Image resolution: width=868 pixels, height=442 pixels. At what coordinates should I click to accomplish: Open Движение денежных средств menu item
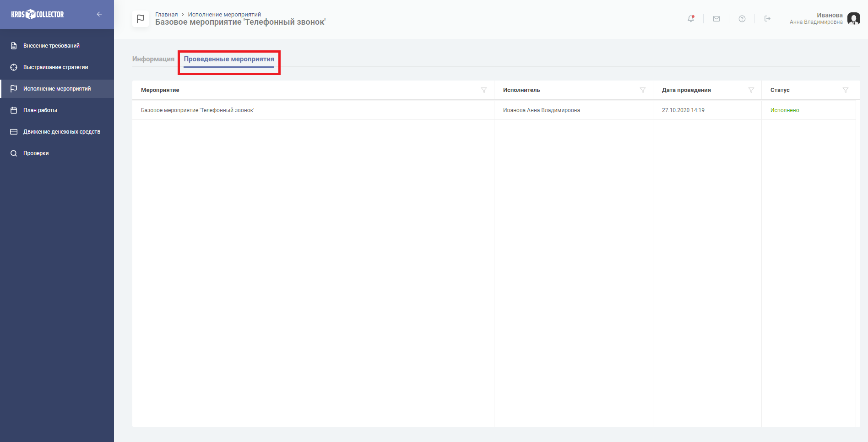click(62, 132)
